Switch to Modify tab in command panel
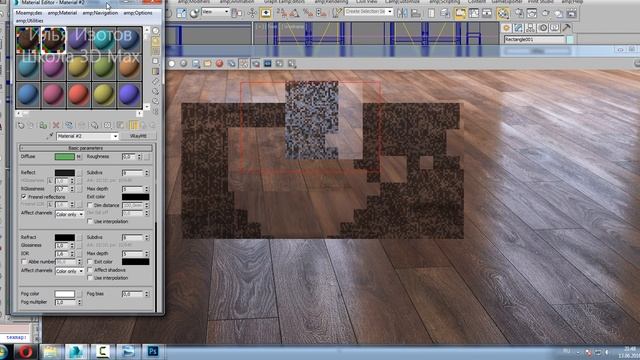Viewport: 640px width, 360px height. click(518, 28)
